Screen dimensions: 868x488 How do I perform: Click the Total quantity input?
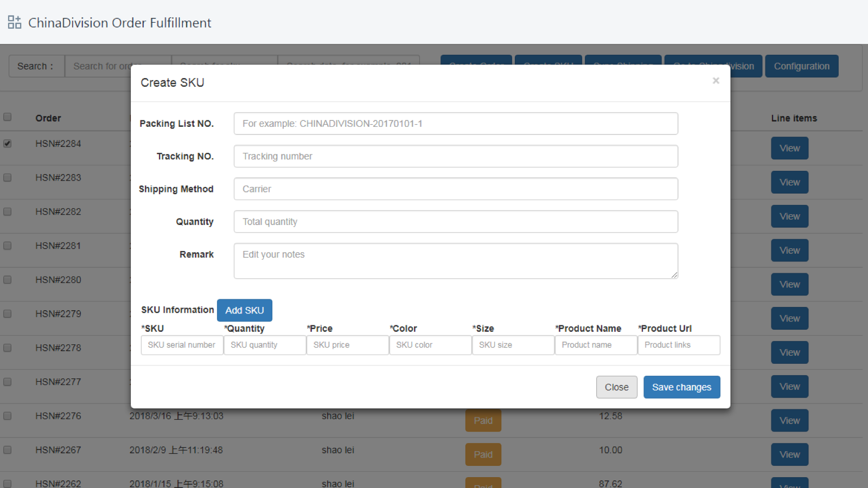coord(456,222)
